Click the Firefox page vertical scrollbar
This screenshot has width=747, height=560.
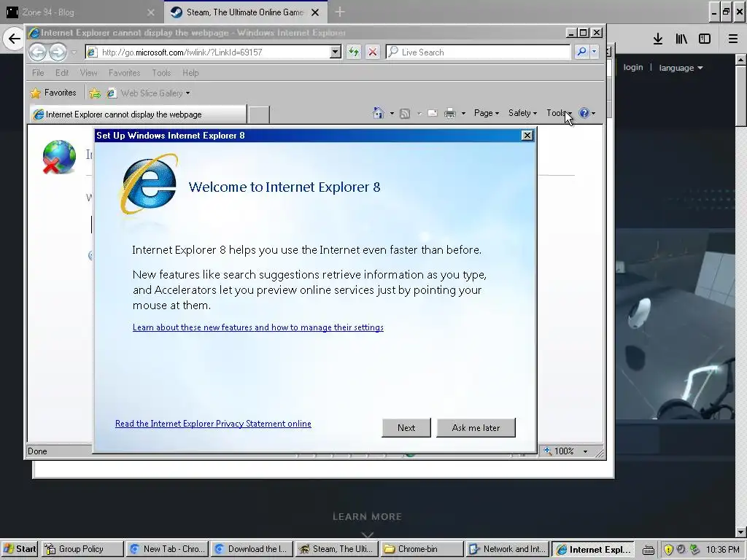(x=741, y=96)
